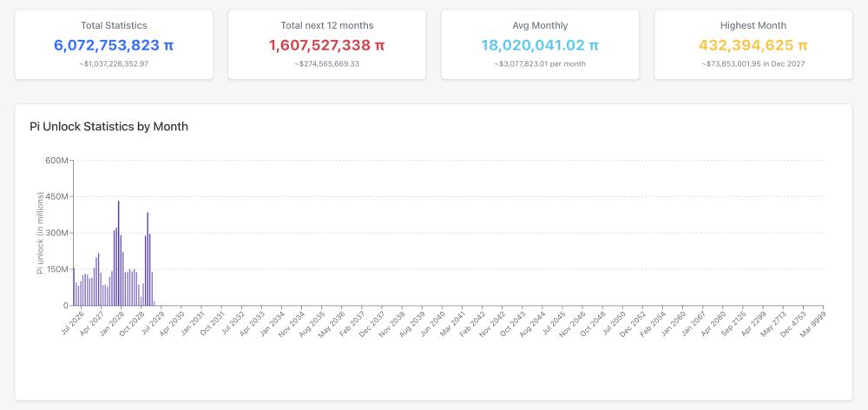Click the ~$1,037,226,352.97 USD estimate
Image resolution: width=868 pixels, height=410 pixels.
[x=114, y=63]
